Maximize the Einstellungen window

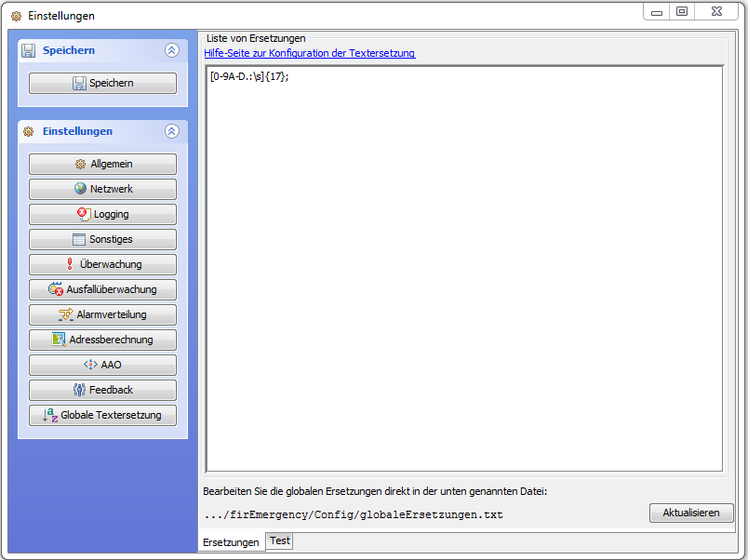tap(682, 11)
